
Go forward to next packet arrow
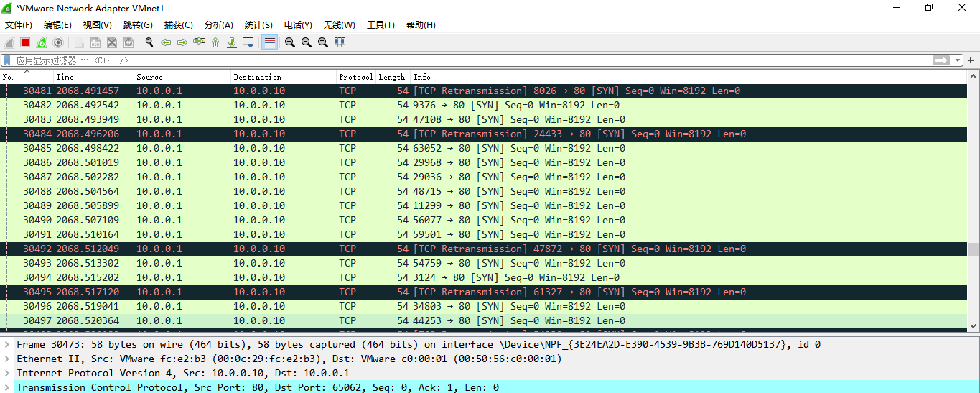(182, 42)
